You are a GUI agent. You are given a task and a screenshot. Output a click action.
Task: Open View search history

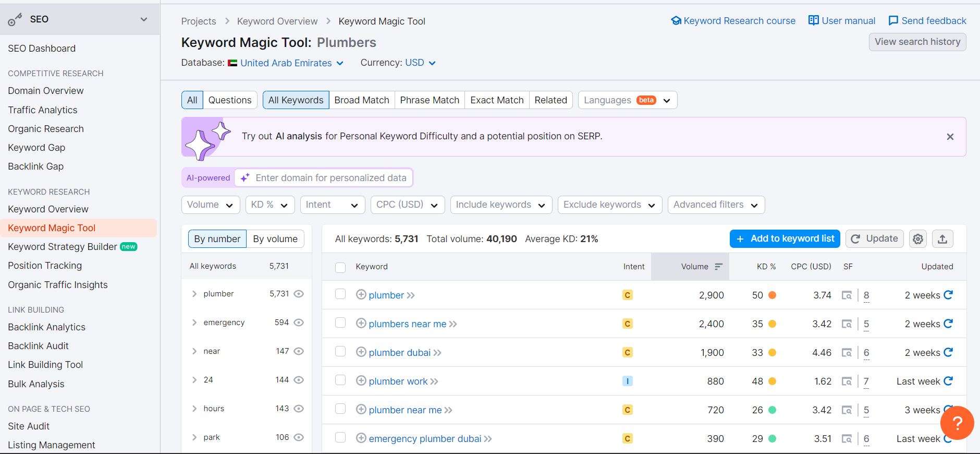[917, 42]
